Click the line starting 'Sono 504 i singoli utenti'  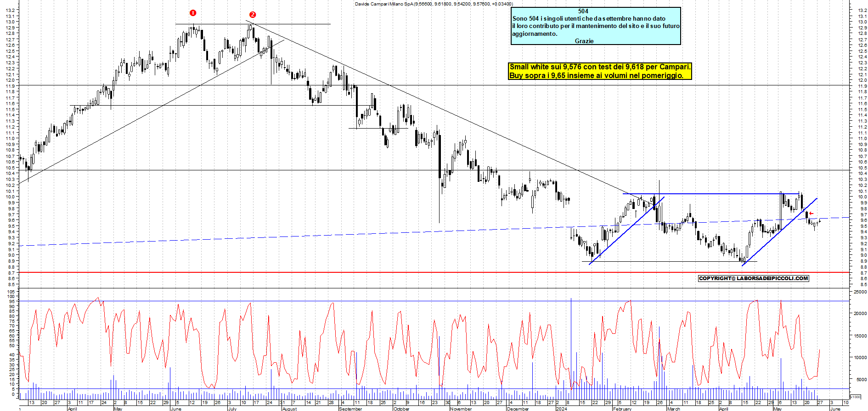coord(589,18)
